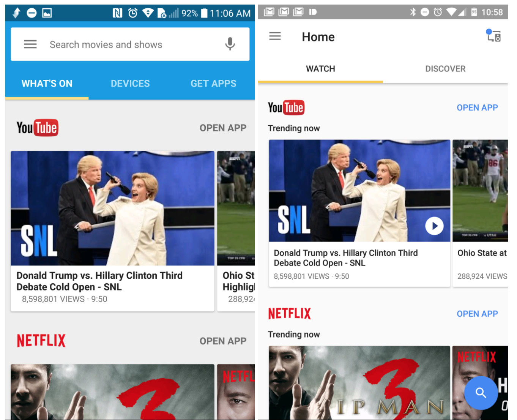Open Ip Man thumbnail in left screen

[x=113, y=392]
